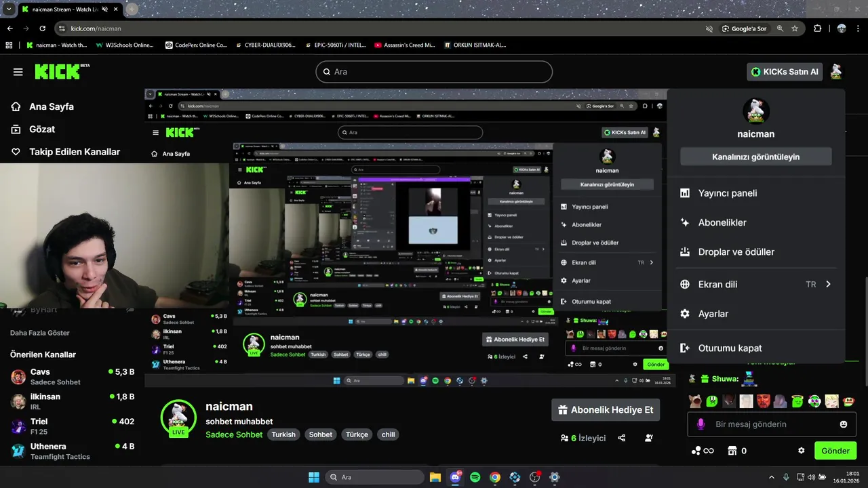Open Uthenera recommended channel

pos(73,451)
